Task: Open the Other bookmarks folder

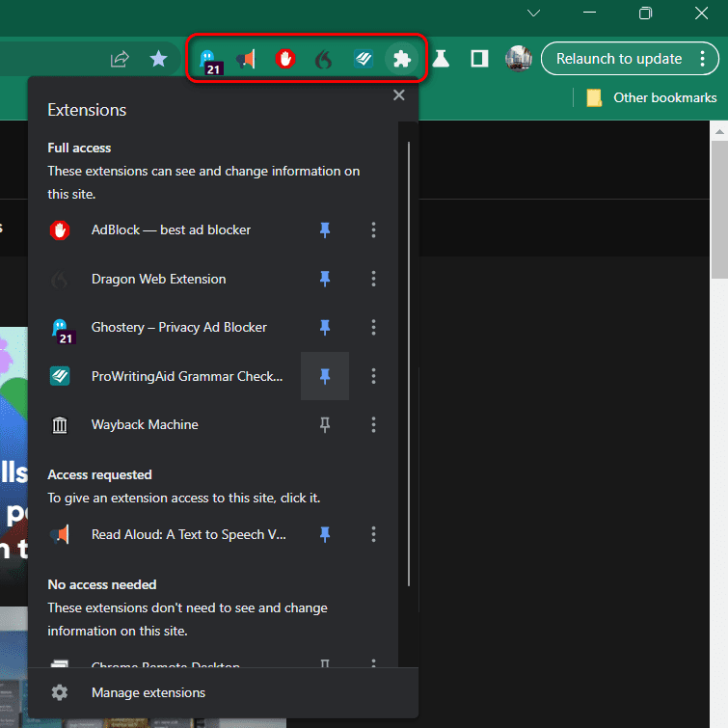Action: click(652, 97)
